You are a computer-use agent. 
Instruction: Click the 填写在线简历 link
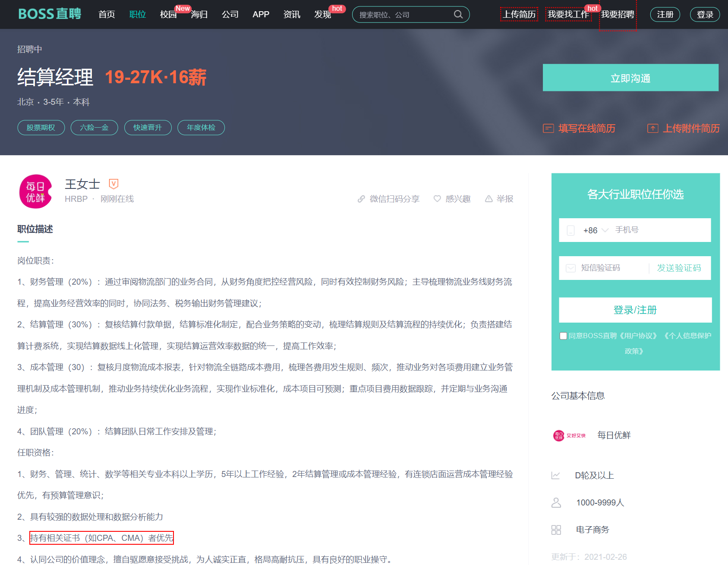point(586,129)
